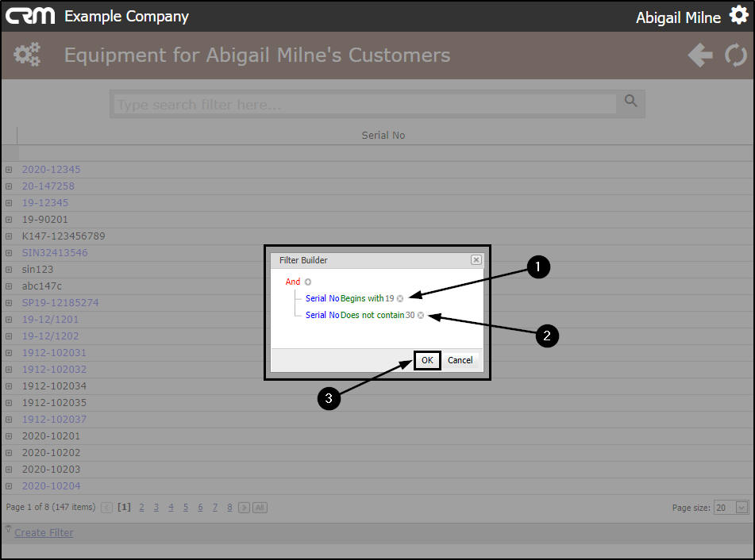This screenshot has width=755, height=560.
Task: Go to page 2 in pager
Action: click(141, 508)
